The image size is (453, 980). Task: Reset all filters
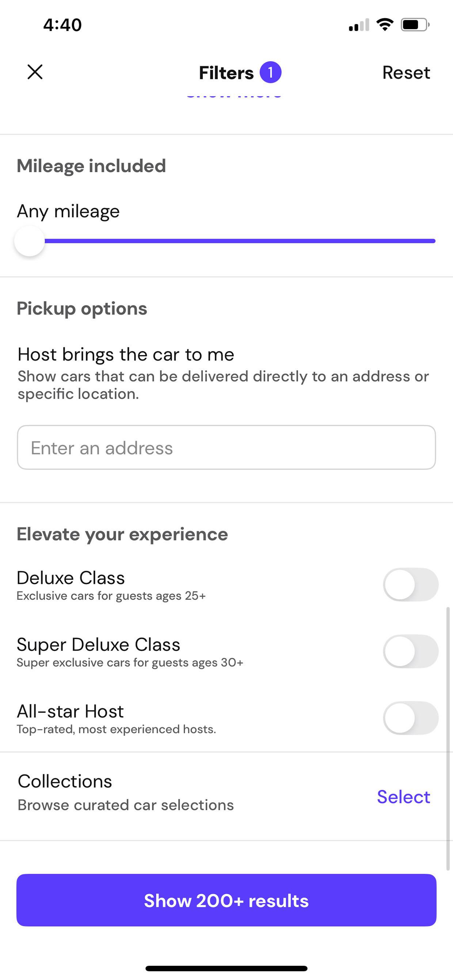coord(406,72)
